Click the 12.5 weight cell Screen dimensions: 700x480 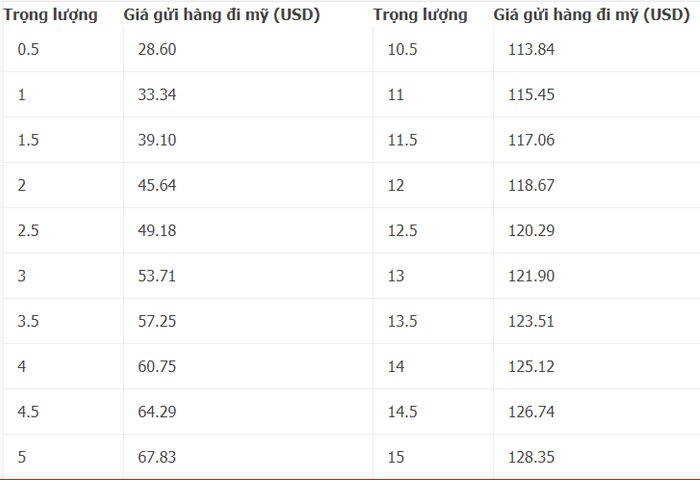(x=402, y=231)
